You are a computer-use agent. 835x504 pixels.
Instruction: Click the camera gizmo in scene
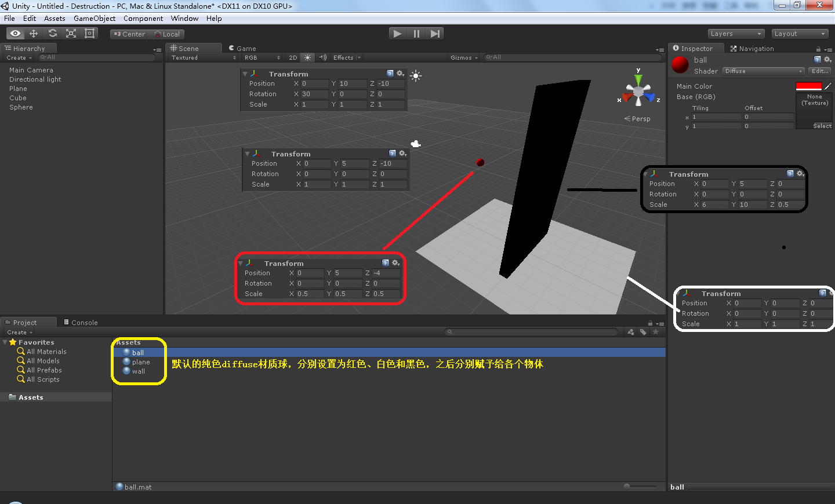(416, 144)
